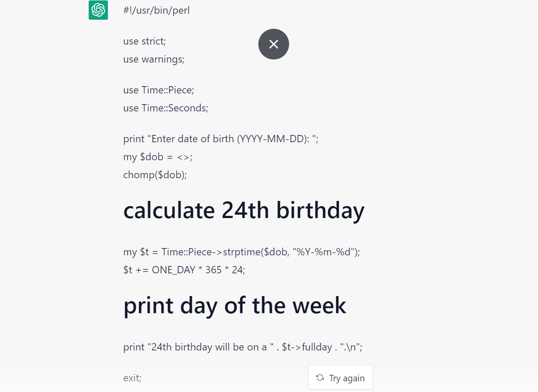Click the strptime assignment line

[x=242, y=252]
